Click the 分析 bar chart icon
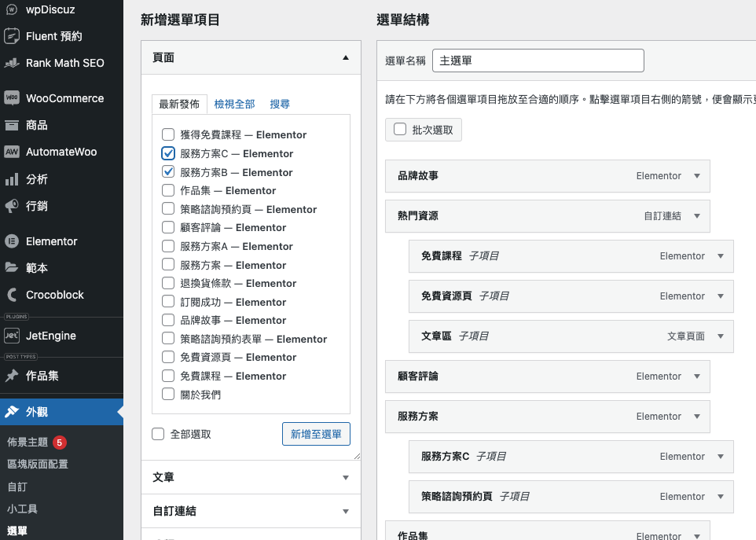756x540 pixels. (12, 179)
